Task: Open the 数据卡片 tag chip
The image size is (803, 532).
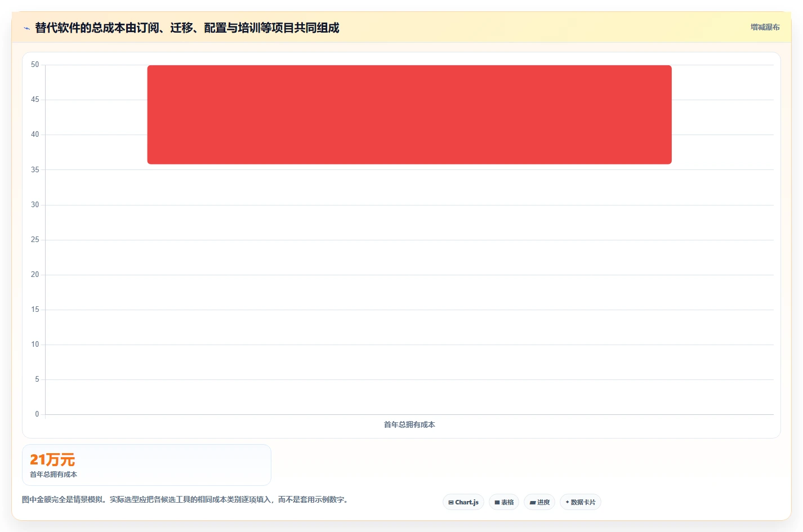Action: [x=581, y=502]
